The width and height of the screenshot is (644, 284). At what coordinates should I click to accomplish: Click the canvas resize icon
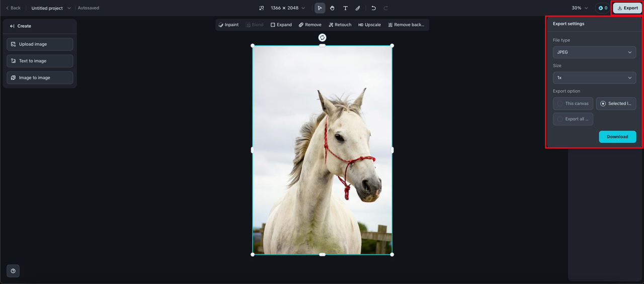(x=262, y=8)
